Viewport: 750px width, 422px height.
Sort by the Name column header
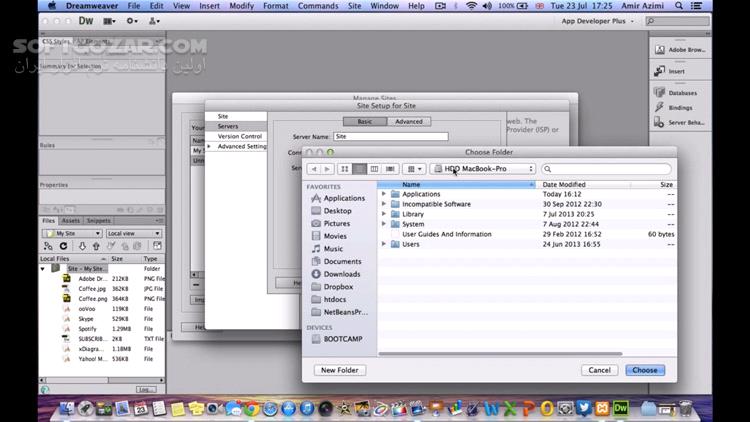coord(457,184)
